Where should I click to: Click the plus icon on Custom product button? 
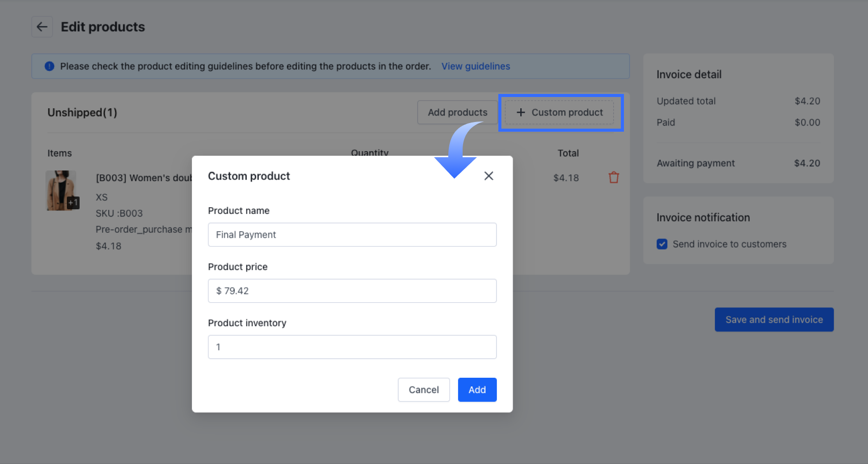tap(520, 112)
